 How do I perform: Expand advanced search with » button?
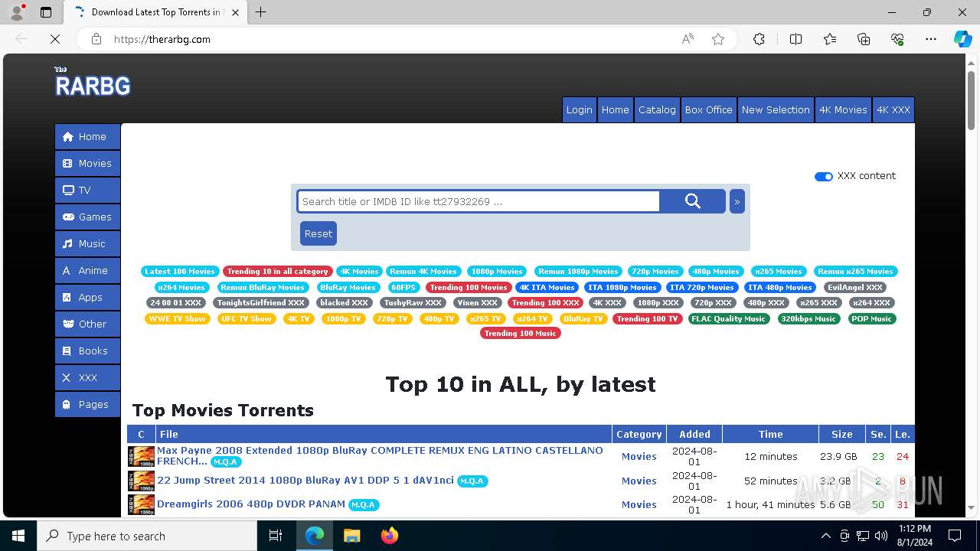pyautogui.click(x=737, y=201)
